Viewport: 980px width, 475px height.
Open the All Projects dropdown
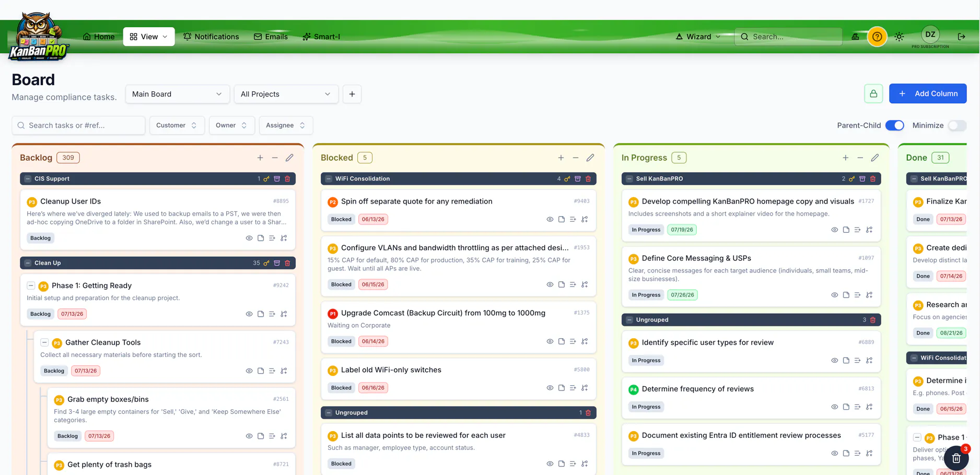coord(286,94)
